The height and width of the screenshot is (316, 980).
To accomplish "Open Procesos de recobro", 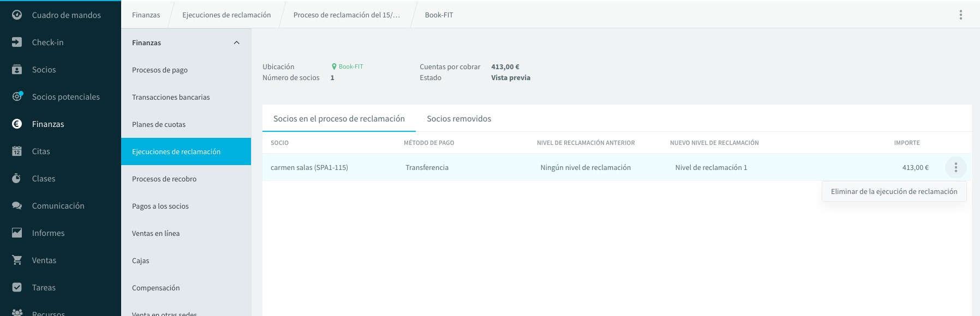I will coord(186,179).
